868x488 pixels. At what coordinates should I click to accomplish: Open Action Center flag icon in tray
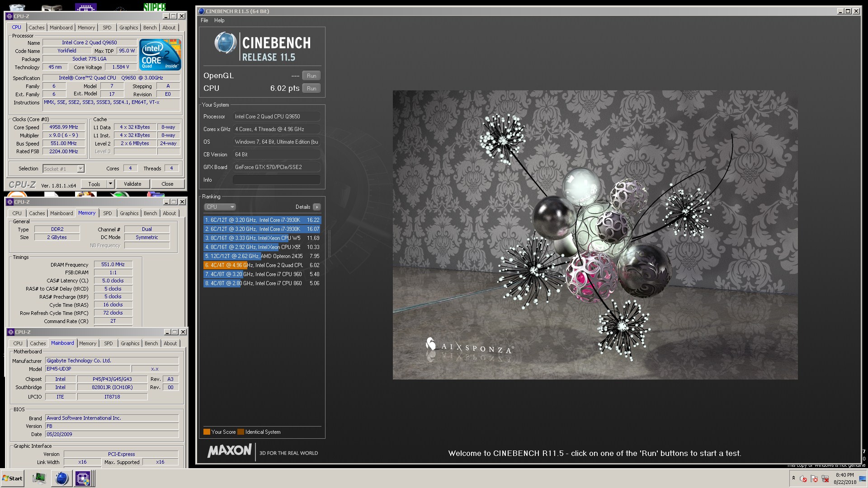[x=814, y=479]
